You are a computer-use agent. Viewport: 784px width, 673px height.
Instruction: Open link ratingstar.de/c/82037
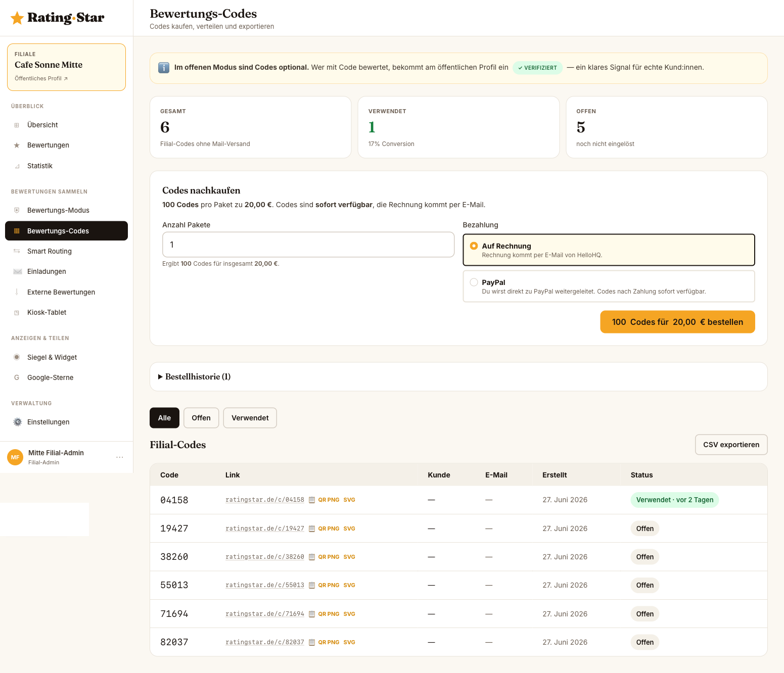point(265,642)
